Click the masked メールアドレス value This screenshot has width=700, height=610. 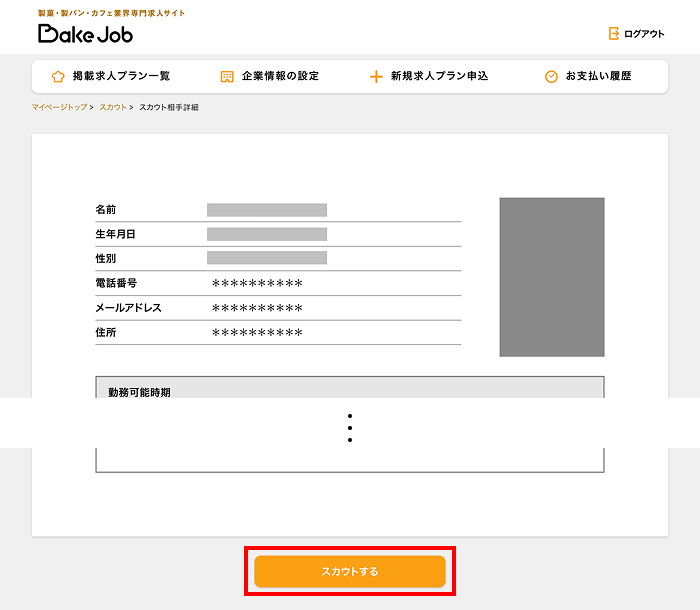[x=257, y=308]
